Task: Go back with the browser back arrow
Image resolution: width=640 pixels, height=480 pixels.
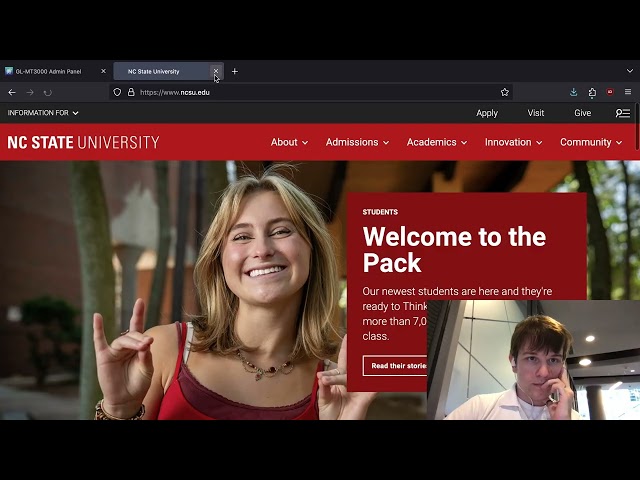Action: [x=12, y=93]
